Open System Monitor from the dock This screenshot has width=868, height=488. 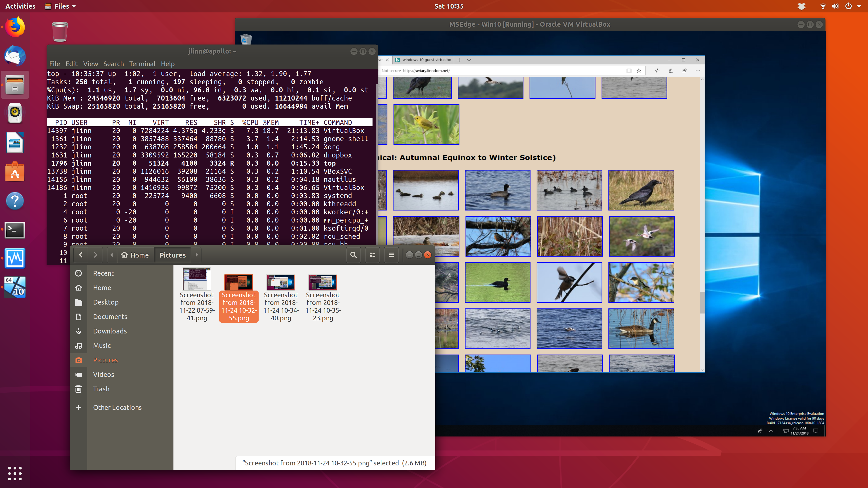[15, 259]
